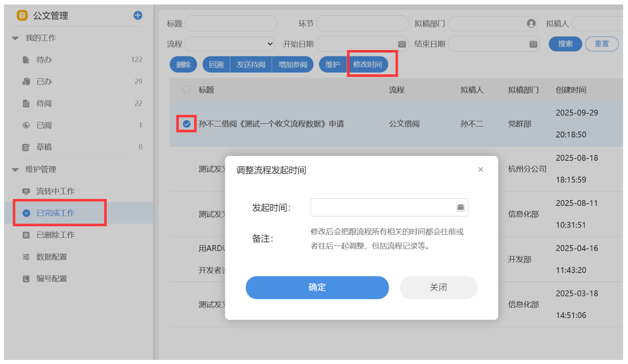Click the calendar icon in 开始日期 field

pyautogui.click(x=402, y=44)
